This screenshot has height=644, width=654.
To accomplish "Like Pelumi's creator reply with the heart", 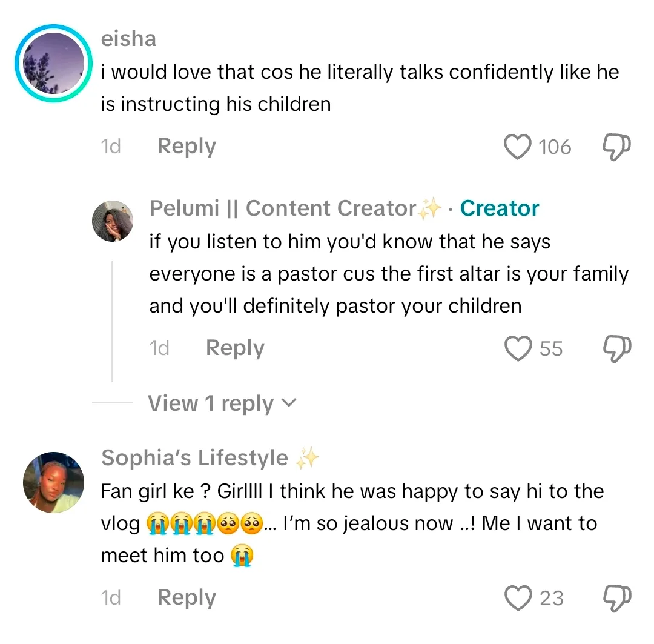I will 517,349.
